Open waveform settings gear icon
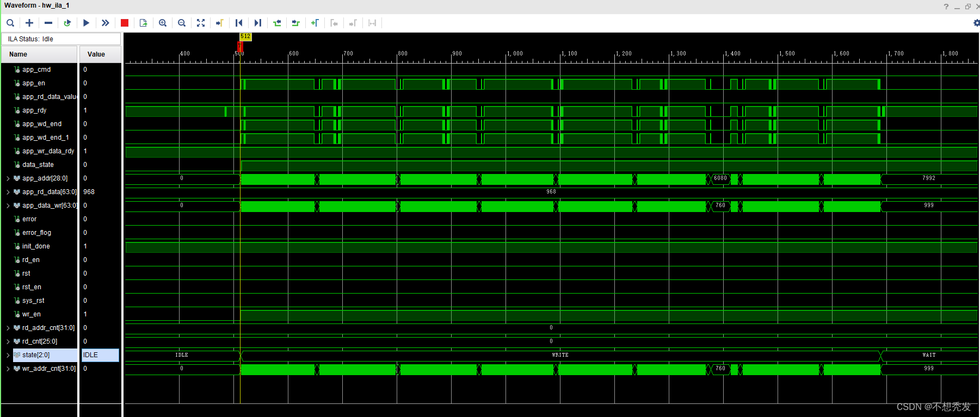This screenshot has height=417, width=980. point(976,23)
